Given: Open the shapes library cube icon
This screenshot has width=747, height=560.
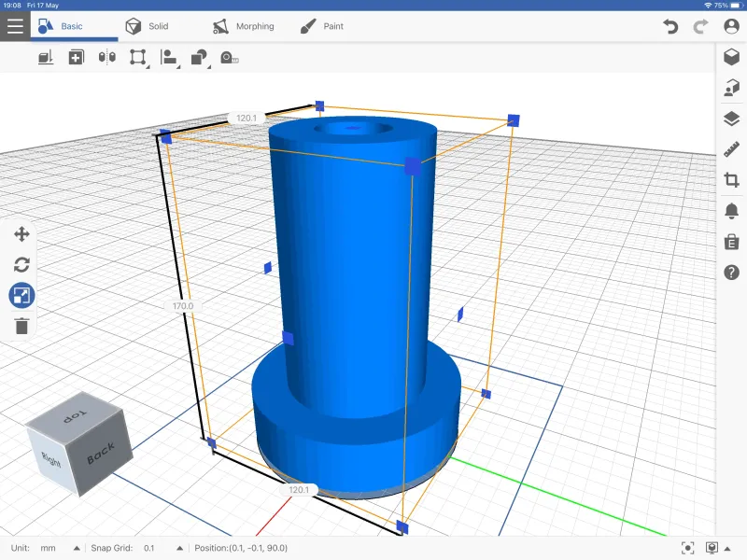Looking at the screenshot, I should pyautogui.click(x=731, y=57).
